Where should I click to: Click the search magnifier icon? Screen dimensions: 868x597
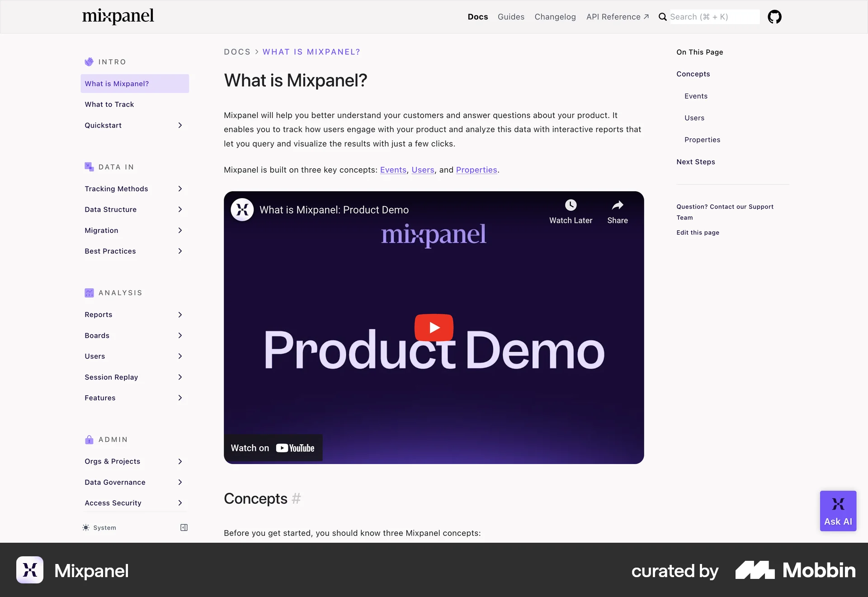pyautogui.click(x=662, y=17)
